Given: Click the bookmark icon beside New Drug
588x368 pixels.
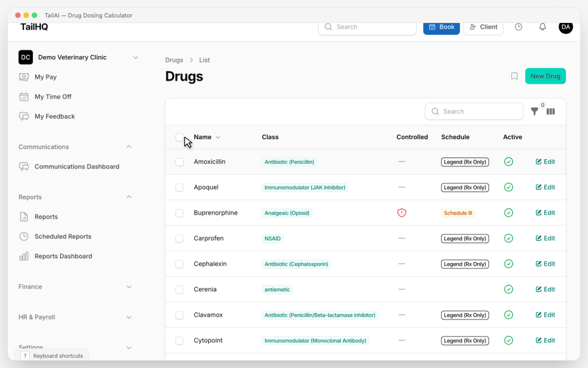Looking at the screenshot, I should [514, 76].
